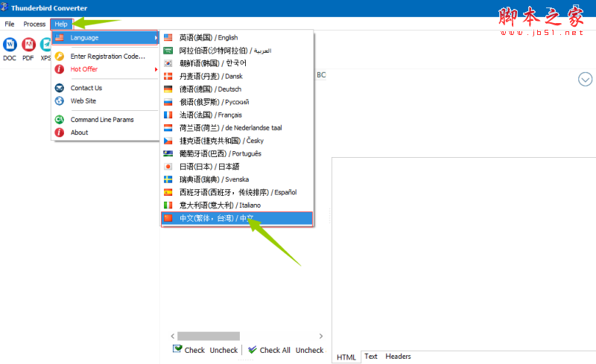Screen dimensions: 596x364
Task: Click the green icon beside Command Line Params
Action: [60, 119]
